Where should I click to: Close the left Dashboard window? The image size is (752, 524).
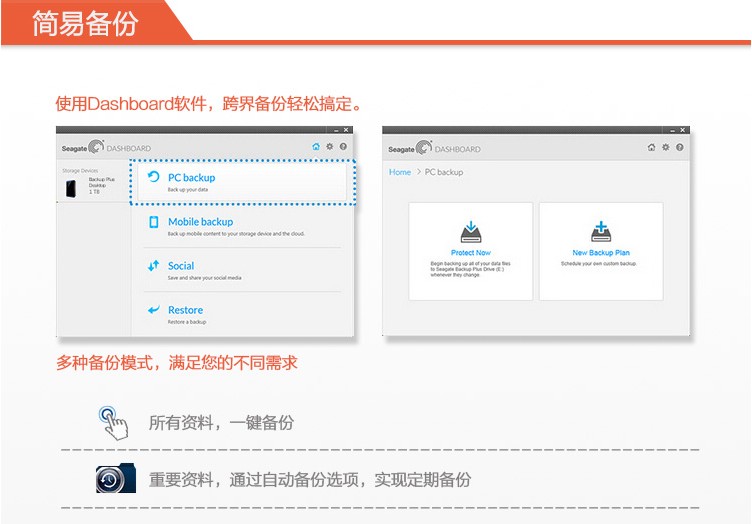(346, 130)
